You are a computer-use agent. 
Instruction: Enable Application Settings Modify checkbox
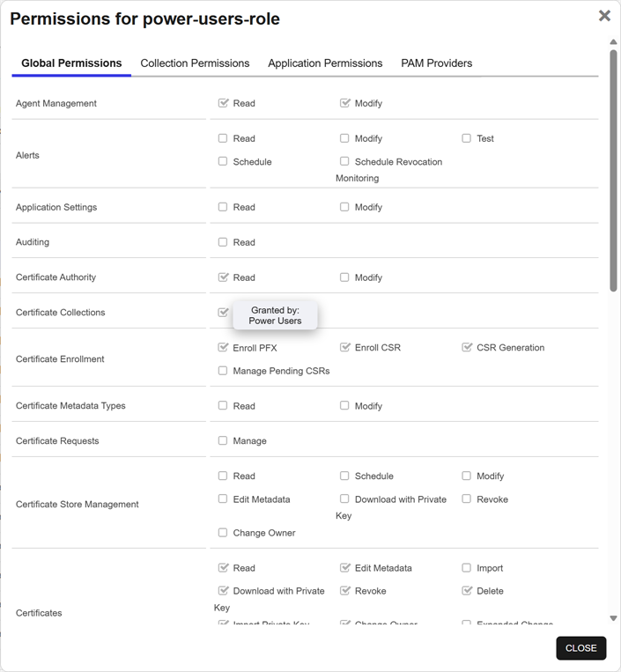tap(344, 207)
